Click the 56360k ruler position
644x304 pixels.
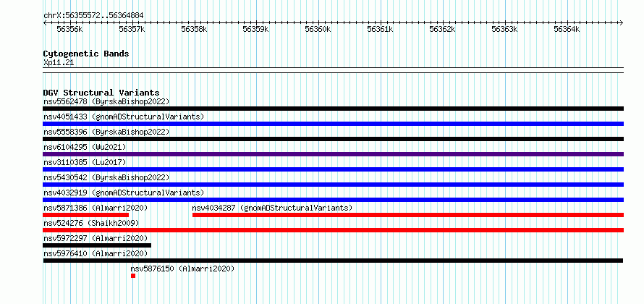tap(318, 29)
